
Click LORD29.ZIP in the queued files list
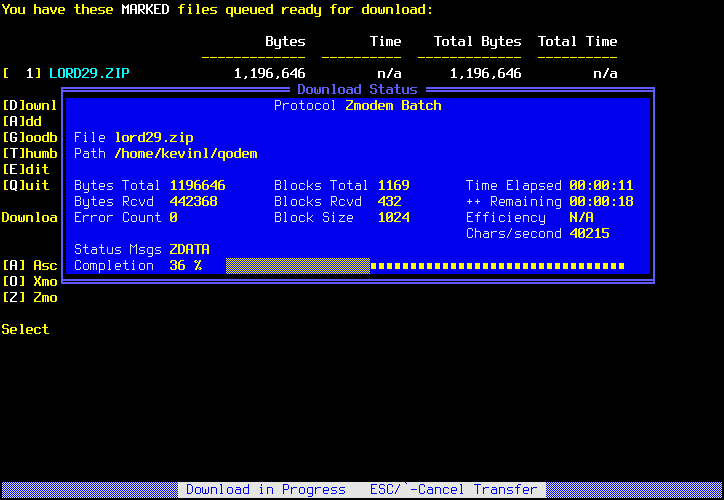[x=89, y=73]
